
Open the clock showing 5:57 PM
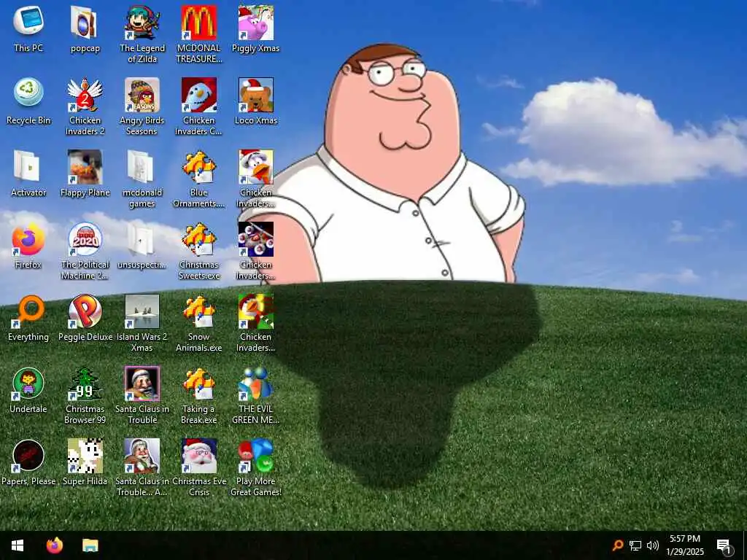tap(684, 545)
